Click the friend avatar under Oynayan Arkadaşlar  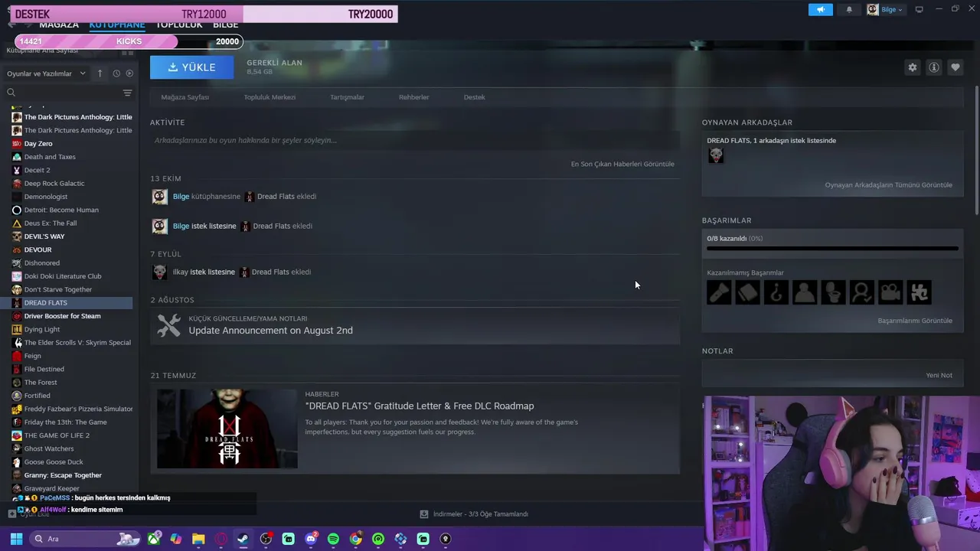pos(716,155)
